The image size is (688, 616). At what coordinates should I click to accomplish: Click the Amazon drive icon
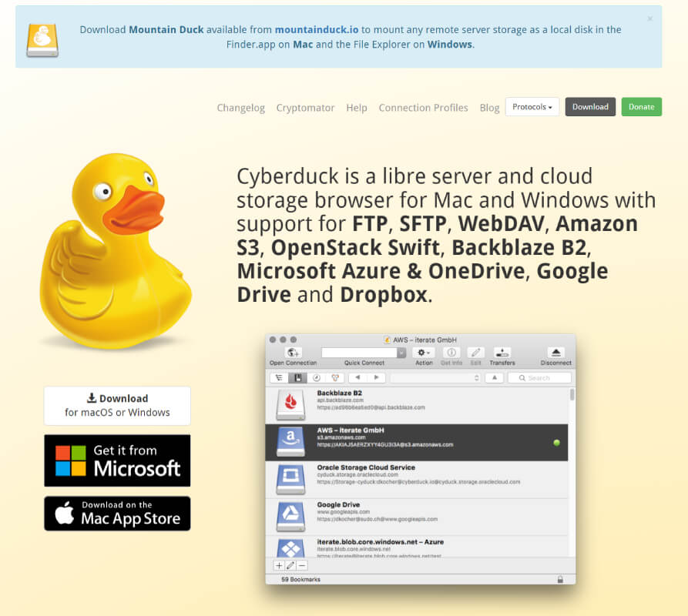[x=290, y=442]
